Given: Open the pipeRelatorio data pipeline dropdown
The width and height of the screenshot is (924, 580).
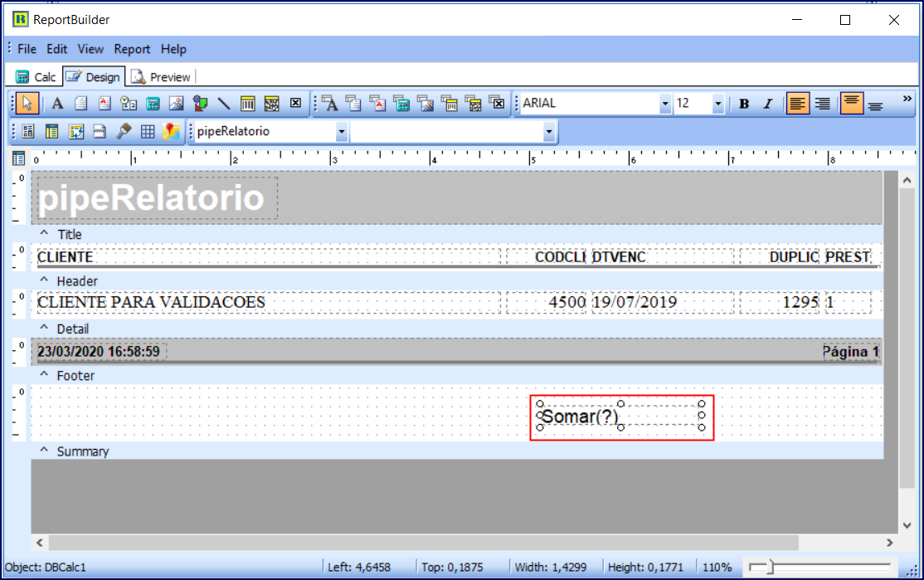Looking at the screenshot, I should (x=341, y=131).
